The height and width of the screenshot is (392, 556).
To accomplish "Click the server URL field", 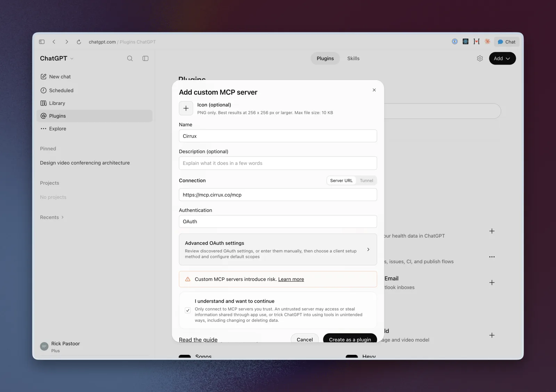I will click(x=278, y=195).
